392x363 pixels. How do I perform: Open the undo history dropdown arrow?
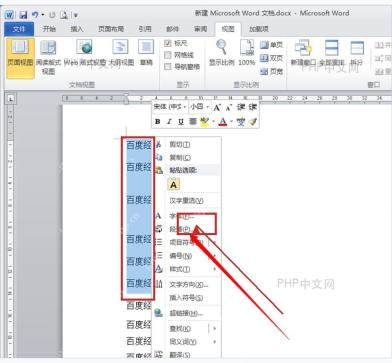pyautogui.click(x=43, y=15)
